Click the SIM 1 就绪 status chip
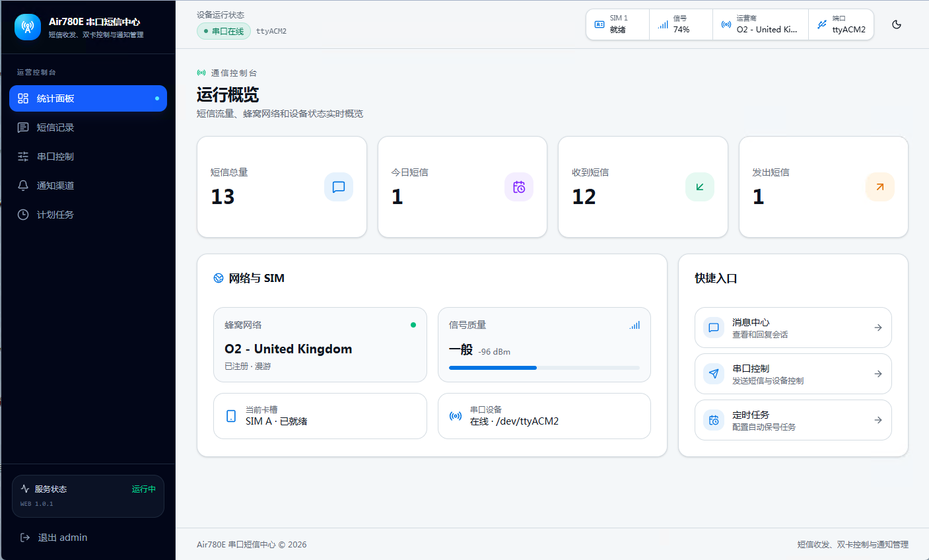 (618, 24)
